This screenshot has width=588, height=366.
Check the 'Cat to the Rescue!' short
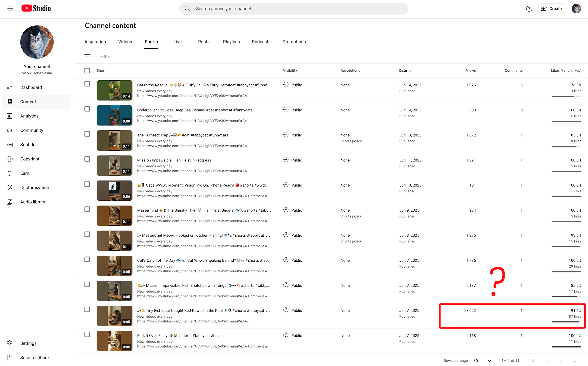87,84
